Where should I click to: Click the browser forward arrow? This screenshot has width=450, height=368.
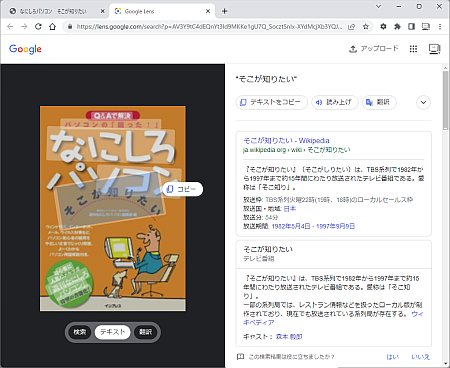(x=24, y=27)
